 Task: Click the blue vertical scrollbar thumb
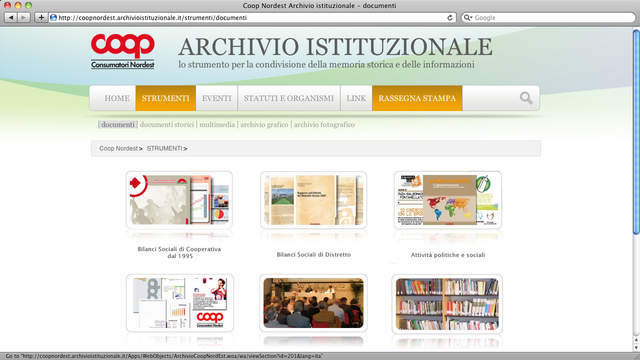click(x=636, y=131)
